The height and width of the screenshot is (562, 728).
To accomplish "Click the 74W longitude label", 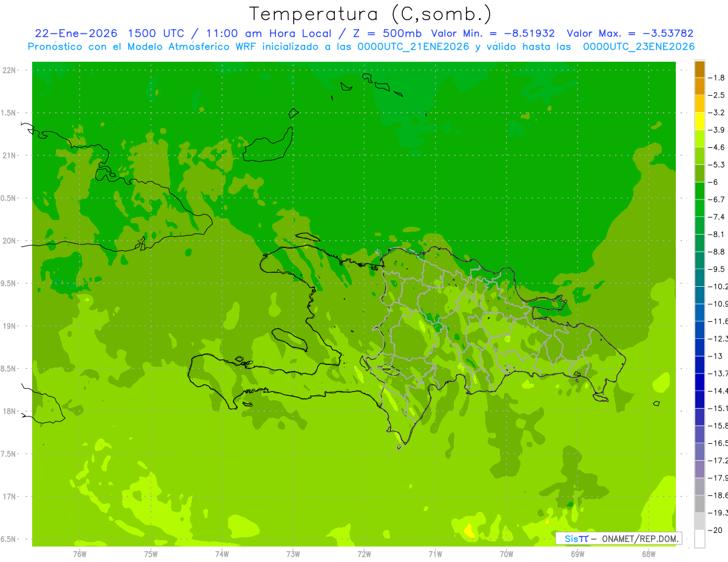I will click(221, 554).
